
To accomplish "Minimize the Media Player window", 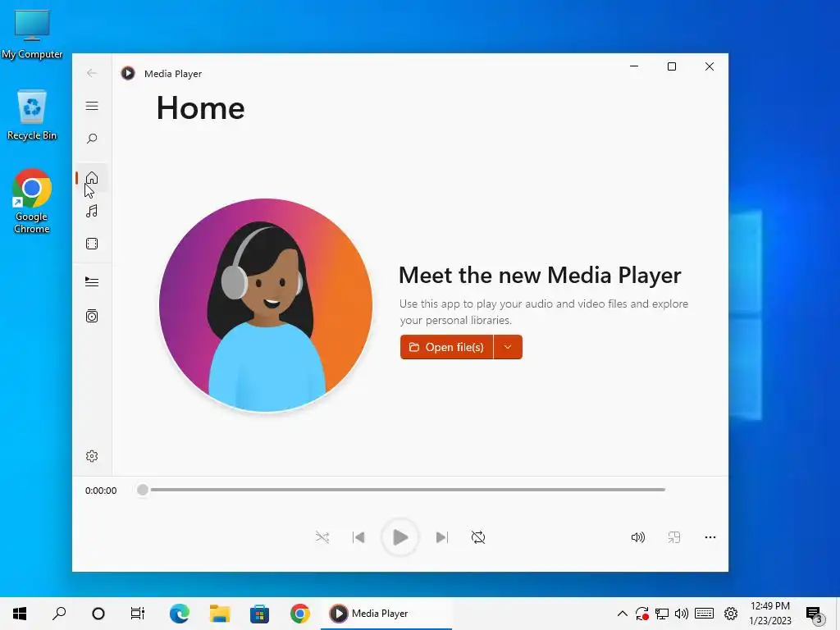I will [x=634, y=66].
